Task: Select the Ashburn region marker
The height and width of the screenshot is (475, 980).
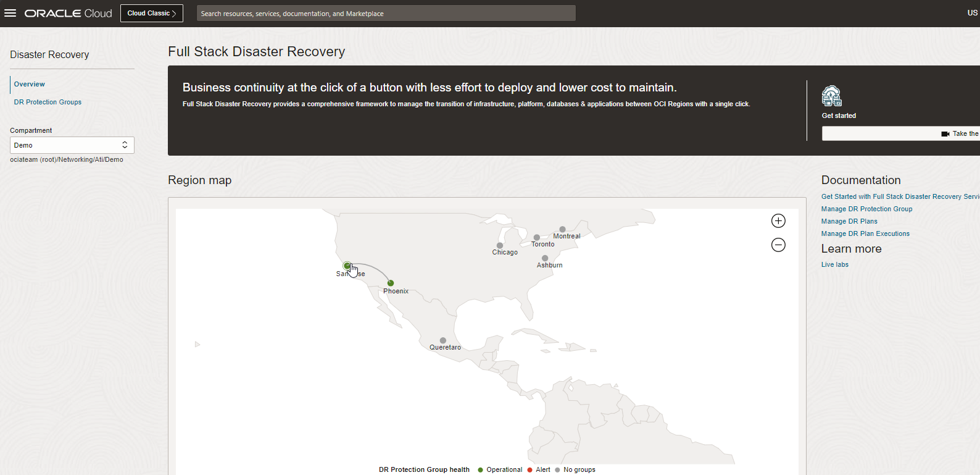Action: coord(545,258)
